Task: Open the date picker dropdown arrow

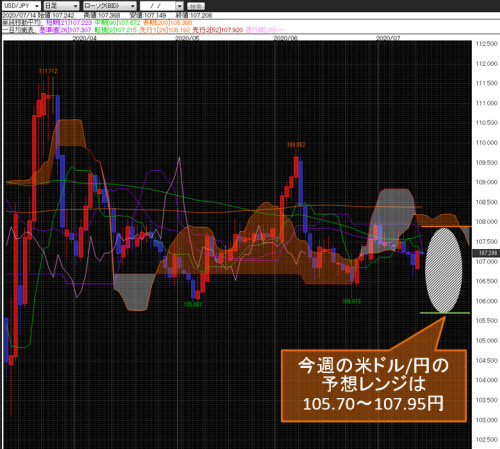Action: pyautogui.click(x=179, y=6)
